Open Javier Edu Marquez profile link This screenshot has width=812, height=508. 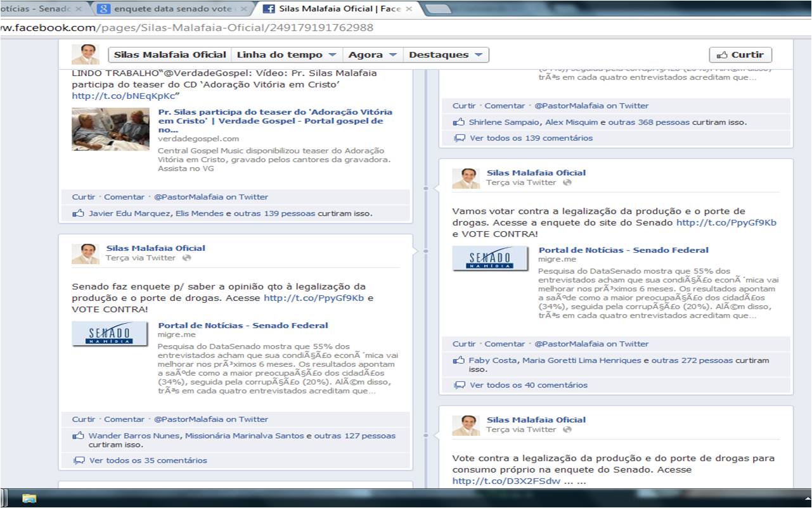click(x=130, y=213)
